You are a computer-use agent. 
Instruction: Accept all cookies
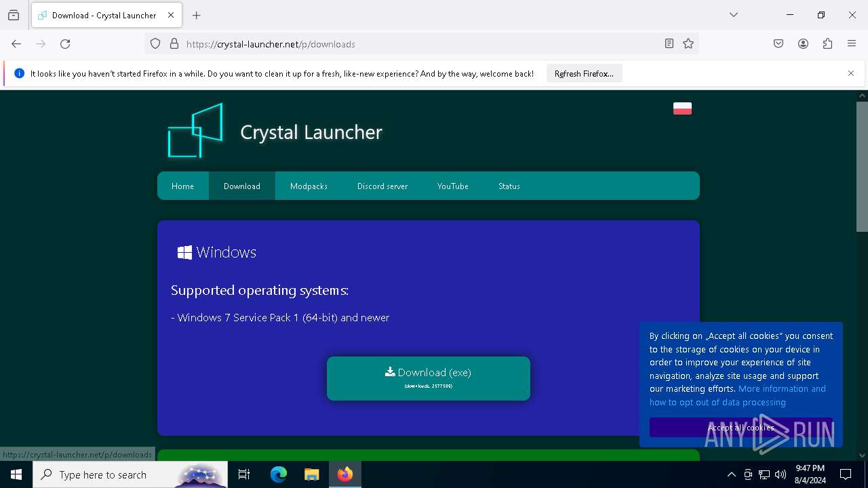741,427
